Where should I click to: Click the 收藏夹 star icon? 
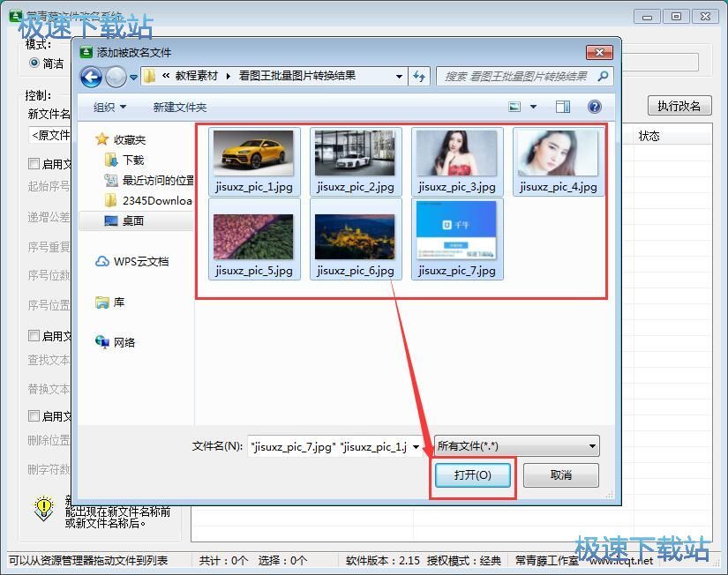[x=101, y=139]
